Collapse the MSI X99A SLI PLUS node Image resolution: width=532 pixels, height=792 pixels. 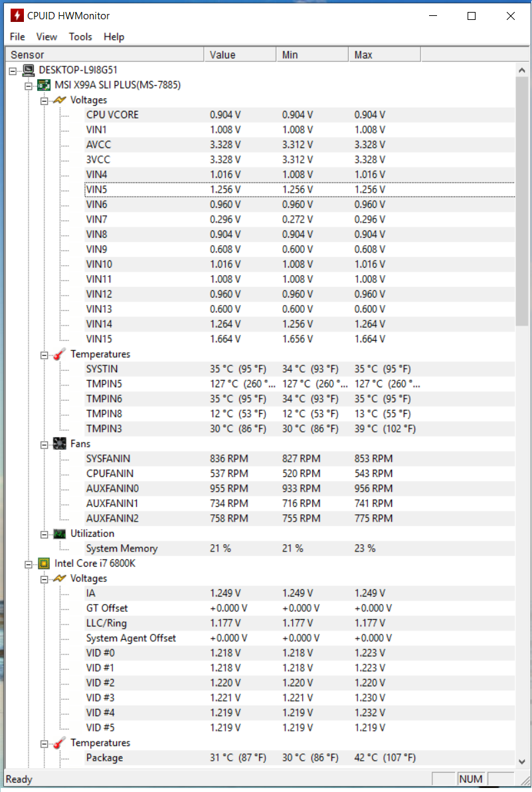29,85
